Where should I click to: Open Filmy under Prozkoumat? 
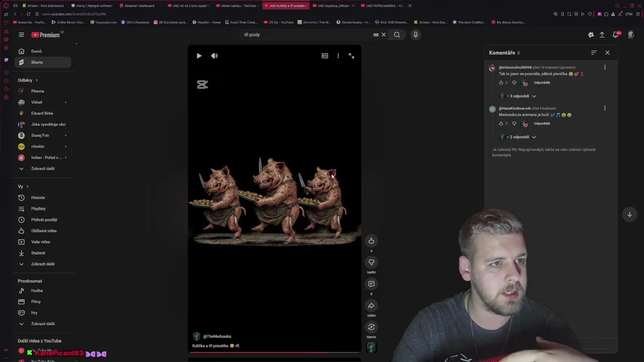tap(43, 302)
